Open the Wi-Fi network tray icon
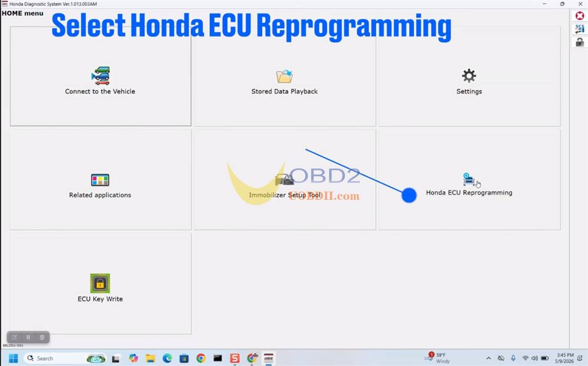Screen dimensions: 588x366 tap(525, 358)
